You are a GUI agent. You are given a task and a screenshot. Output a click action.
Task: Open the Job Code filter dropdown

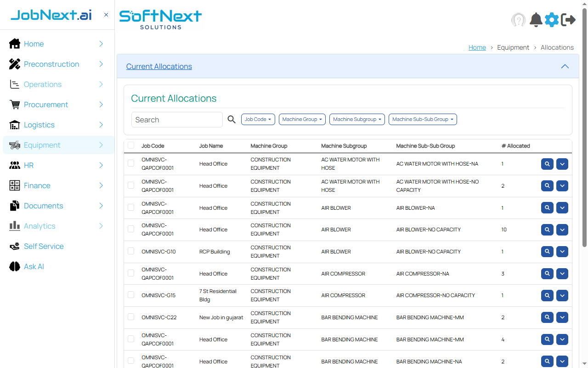258,119
